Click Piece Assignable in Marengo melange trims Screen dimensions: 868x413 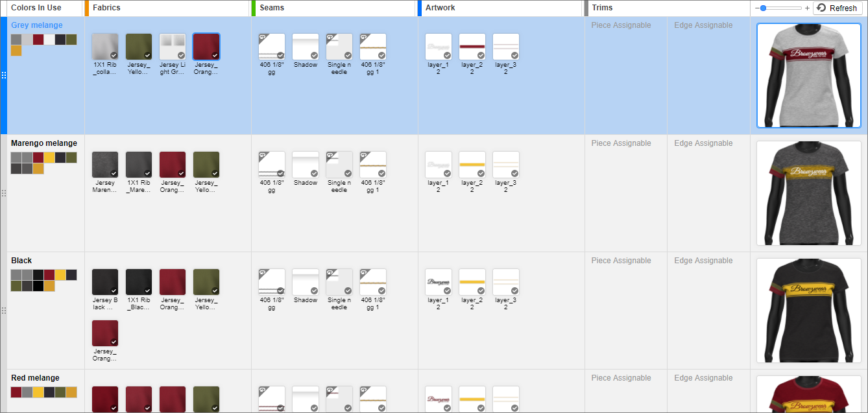621,143
